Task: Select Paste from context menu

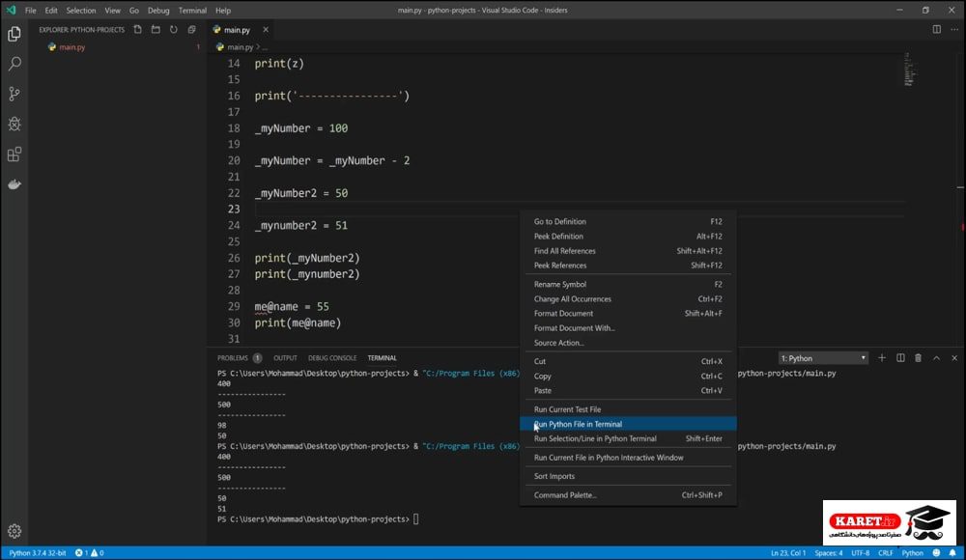Action: coord(628,391)
